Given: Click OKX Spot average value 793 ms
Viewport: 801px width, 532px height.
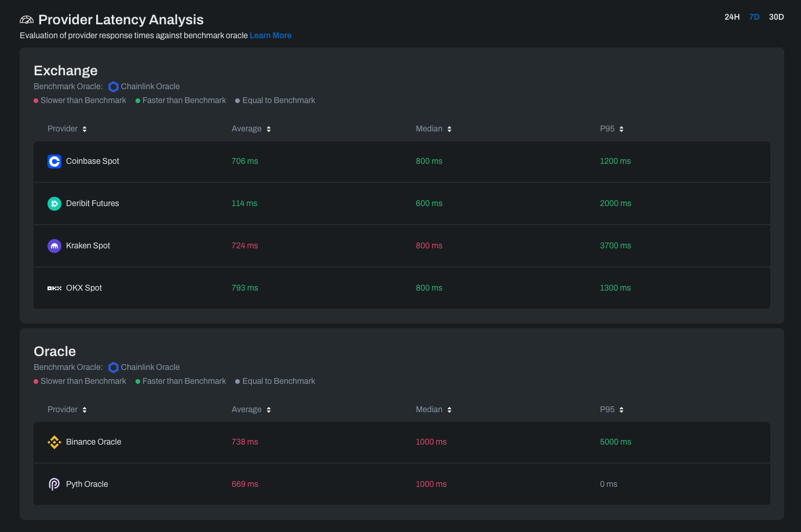Looking at the screenshot, I should pos(245,288).
